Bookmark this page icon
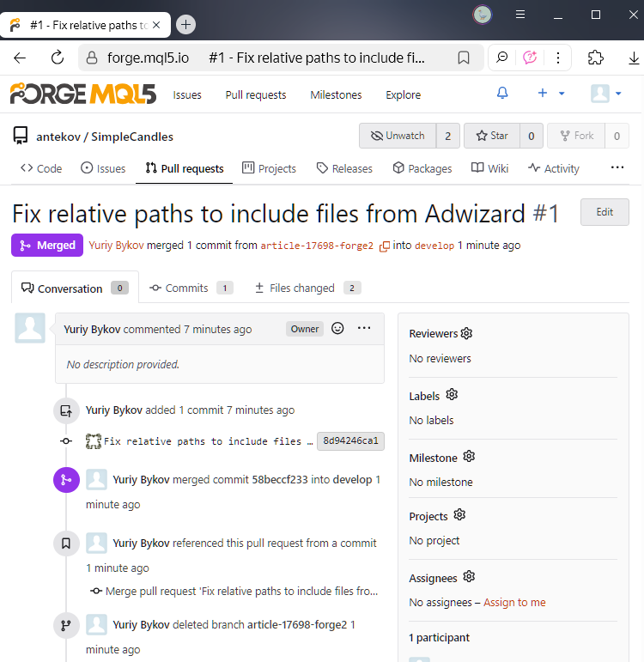644x662 pixels. click(464, 58)
